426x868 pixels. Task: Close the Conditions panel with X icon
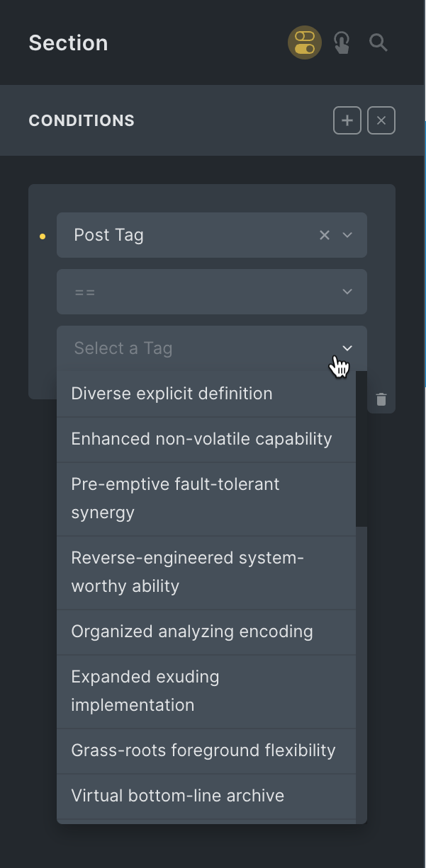381,120
